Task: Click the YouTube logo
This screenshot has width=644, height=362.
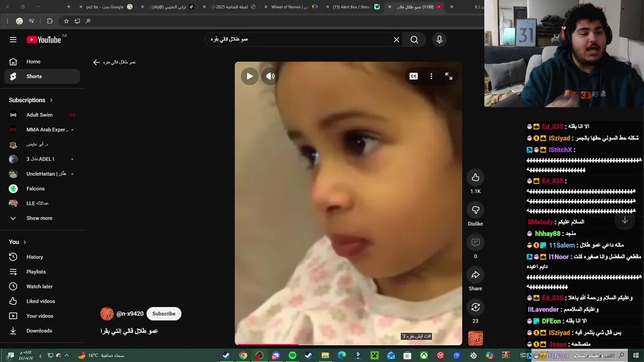Action: (x=44, y=40)
